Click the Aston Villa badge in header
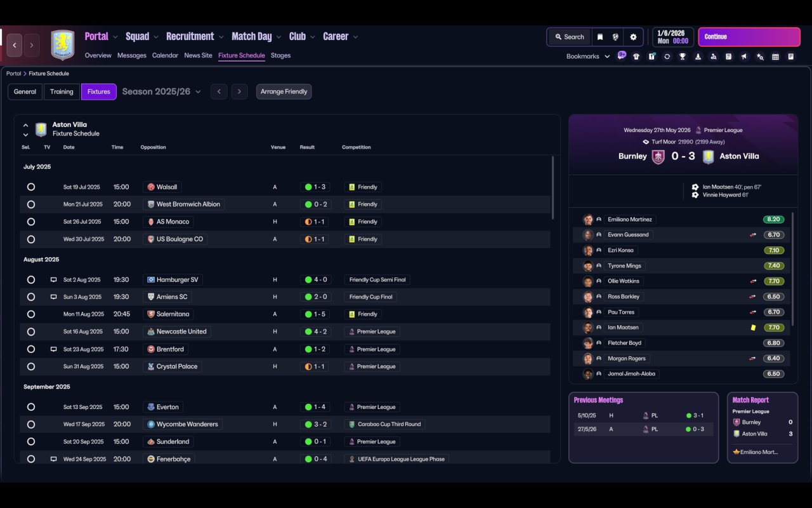The height and width of the screenshot is (508, 812). 63,45
